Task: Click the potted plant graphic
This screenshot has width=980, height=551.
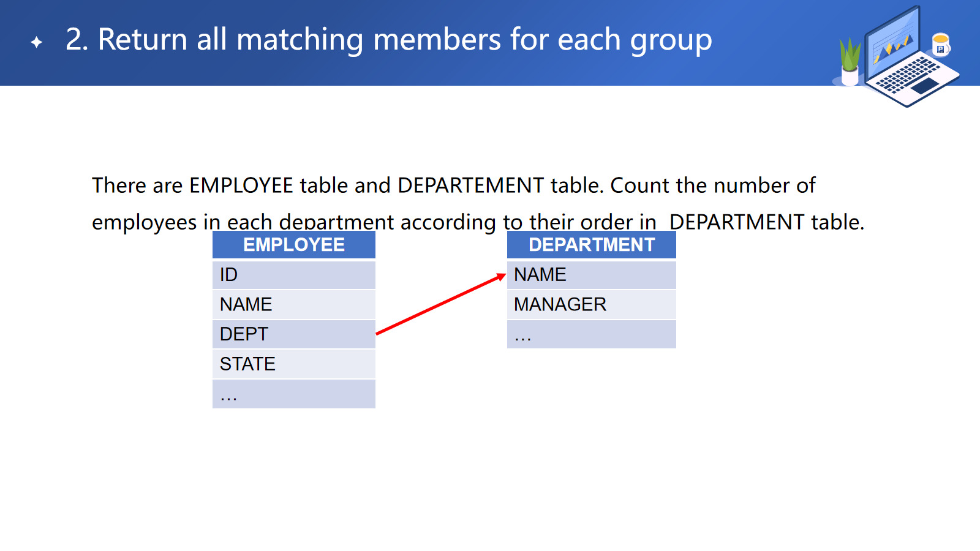Action: click(x=850, y=62)
